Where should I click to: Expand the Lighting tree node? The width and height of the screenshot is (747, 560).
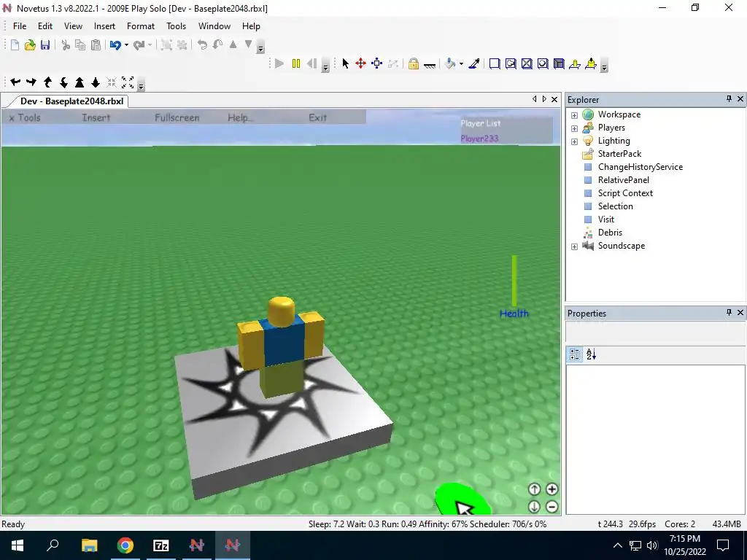[x=575, y=141]
